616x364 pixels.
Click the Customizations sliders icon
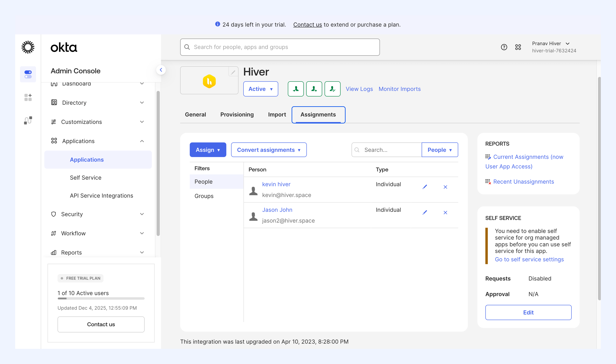(x=54, y=122)
